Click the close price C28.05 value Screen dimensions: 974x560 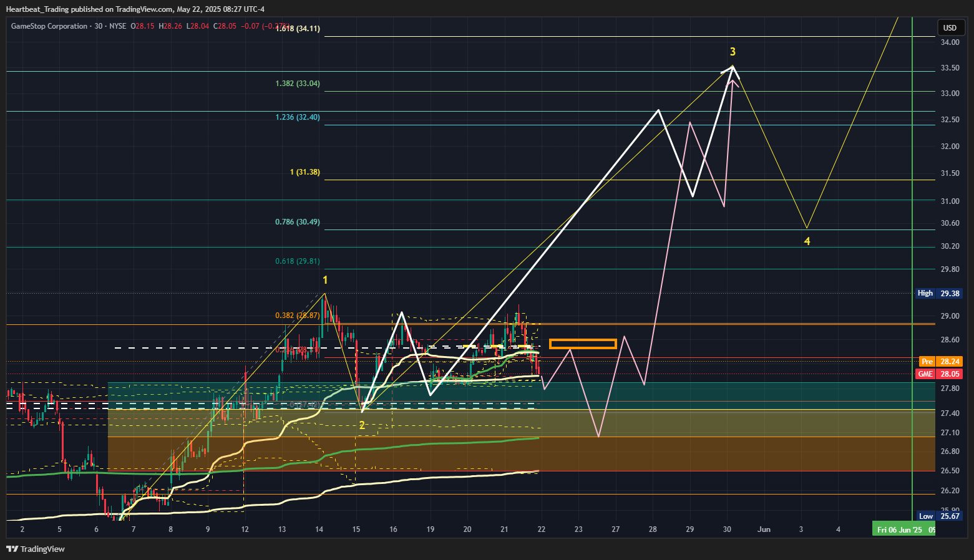click(225, 26)
